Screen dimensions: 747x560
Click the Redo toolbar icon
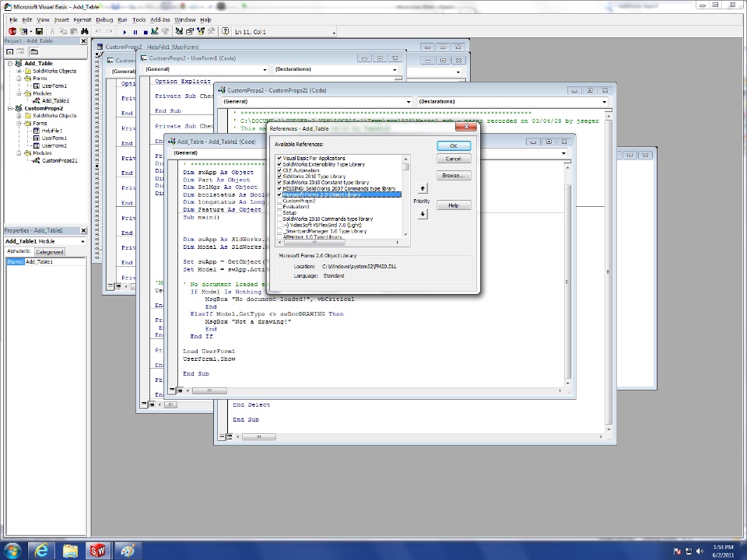(x=110, y=31)
